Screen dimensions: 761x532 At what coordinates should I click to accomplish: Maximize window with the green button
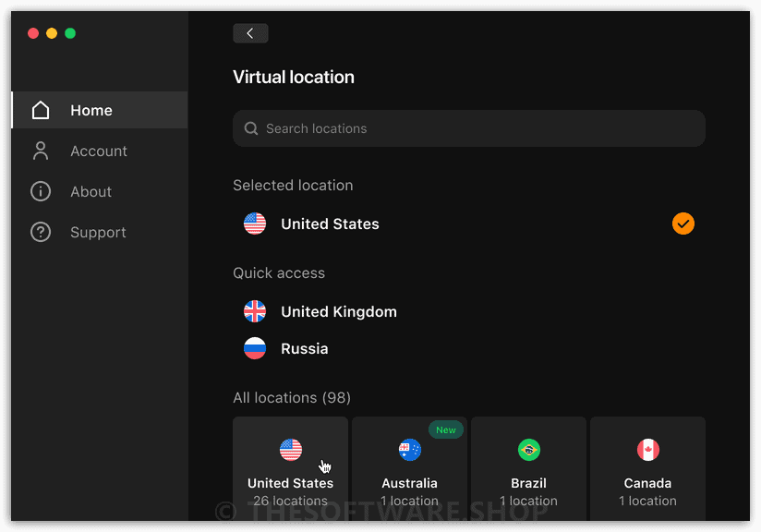(x=70, y=33)
